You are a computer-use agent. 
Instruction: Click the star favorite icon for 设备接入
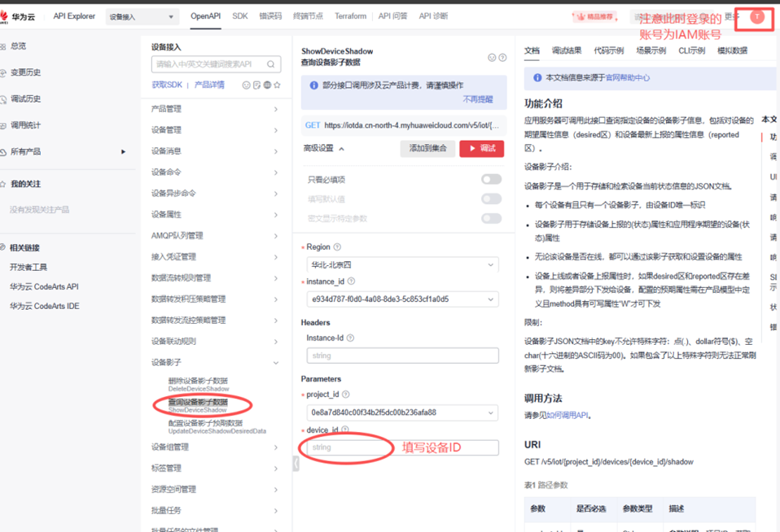(277, 85)
